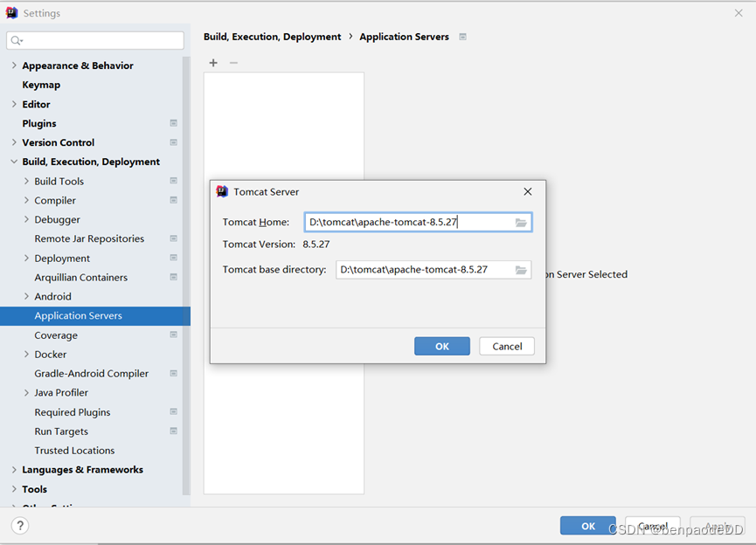756x545 pixels.
Task: Click project-level marker icon beside Run Targets
Action: (174, 431)
